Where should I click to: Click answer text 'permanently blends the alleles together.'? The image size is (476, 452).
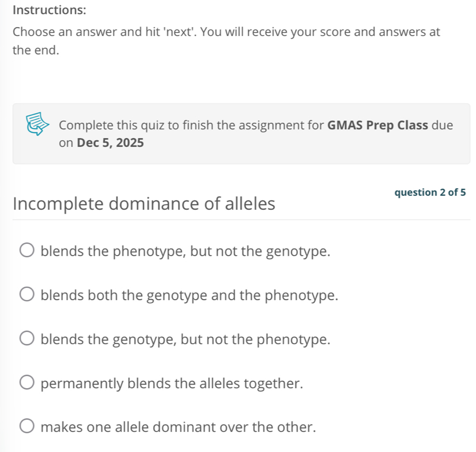(172, 384)
